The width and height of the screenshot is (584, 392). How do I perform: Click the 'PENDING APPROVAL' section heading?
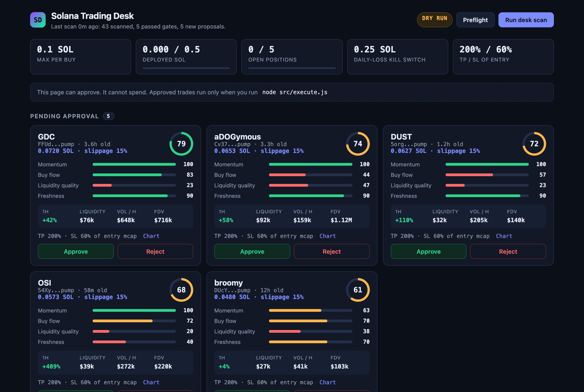coord(65,116)
